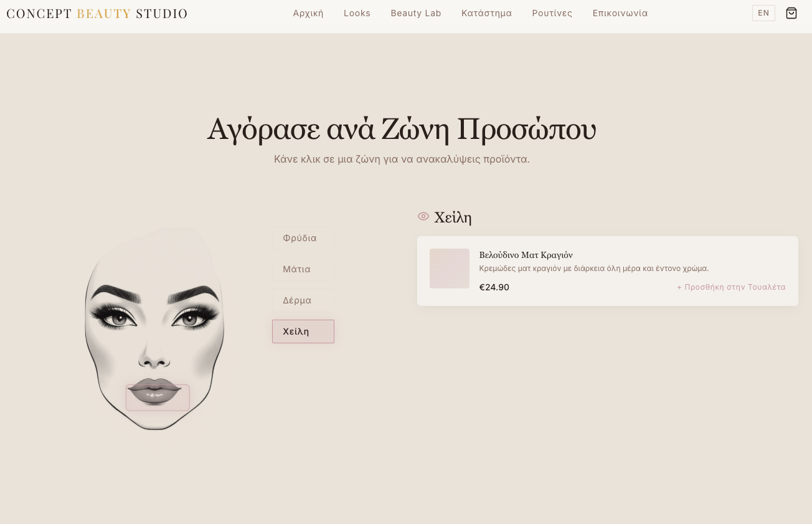Select the Δέρμα face zone
812x524 pixels.
click(x=303, y=300)
